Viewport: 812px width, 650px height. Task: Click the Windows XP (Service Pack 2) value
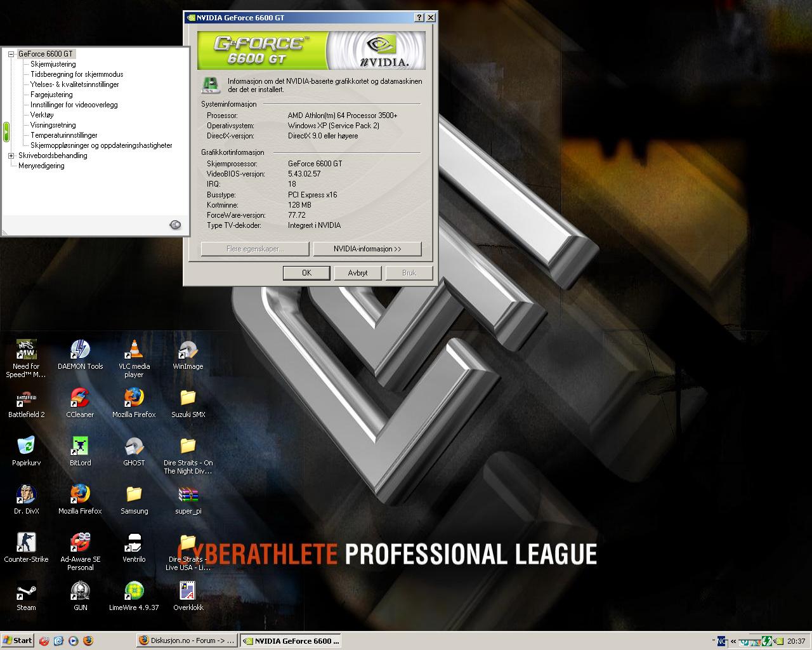click(x=334, y=126)
